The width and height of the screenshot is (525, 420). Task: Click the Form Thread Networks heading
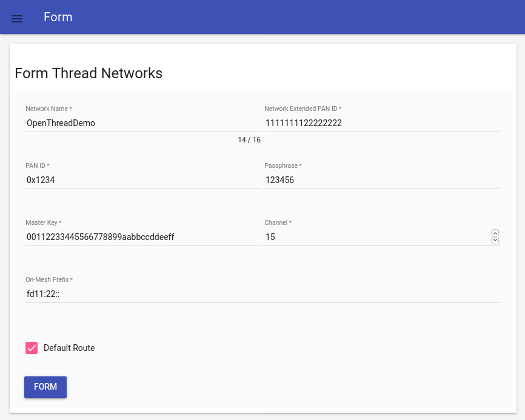[x=89, y=73]
